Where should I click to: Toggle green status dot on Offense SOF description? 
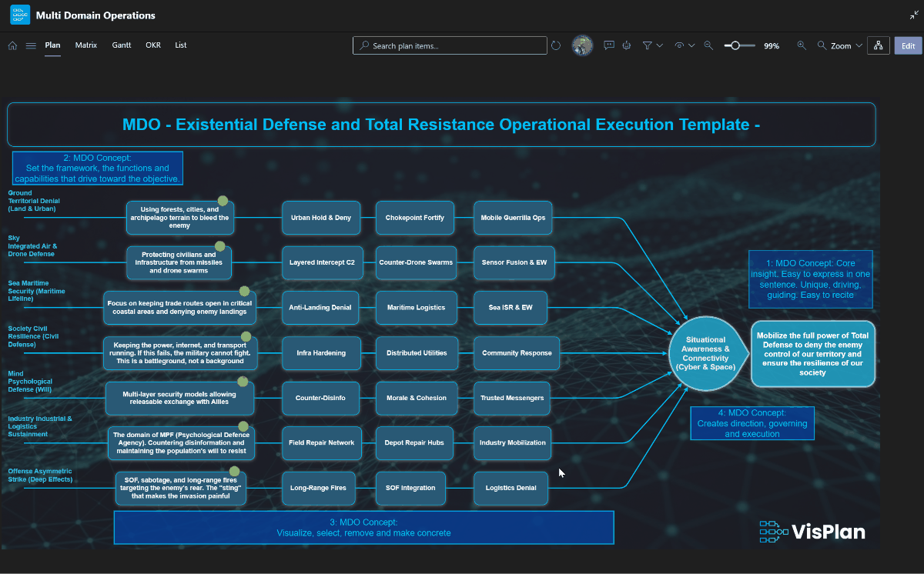234,472
